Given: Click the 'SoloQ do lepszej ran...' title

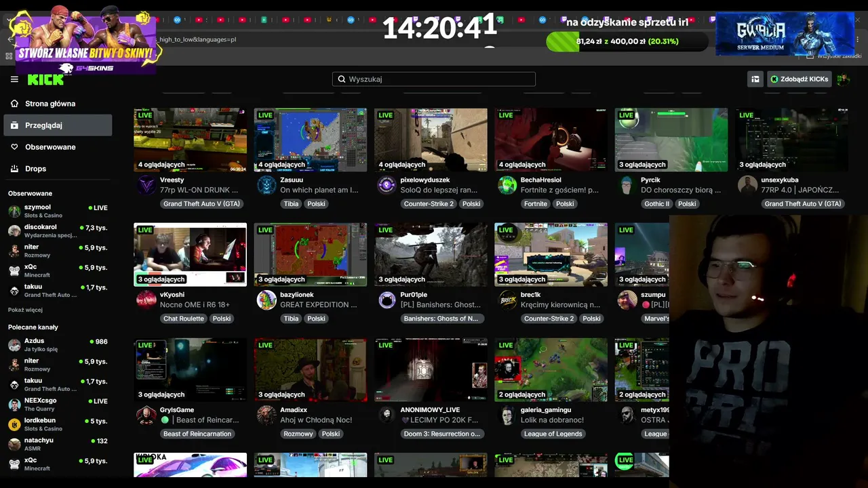Looking at the screenshot, I should click(439, 190).
